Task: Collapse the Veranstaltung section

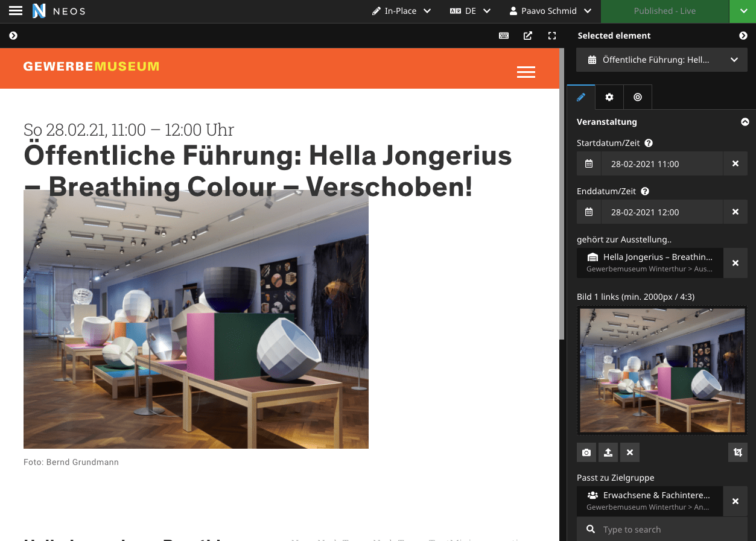Action: (x=745, y=122)
